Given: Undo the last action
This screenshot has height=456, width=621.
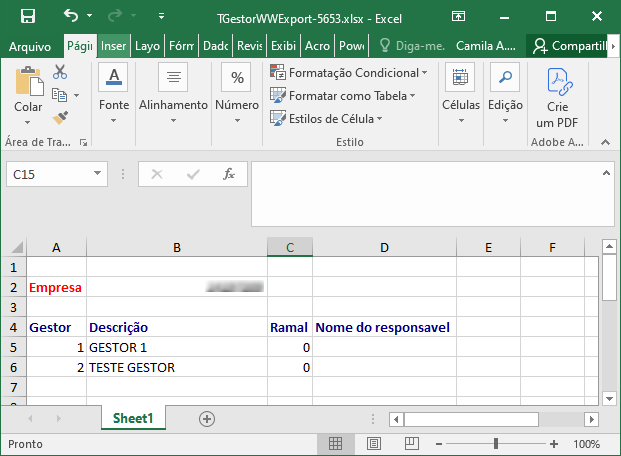Looking at the screenshot, I should pyautogui.click(x=71, y=16).
